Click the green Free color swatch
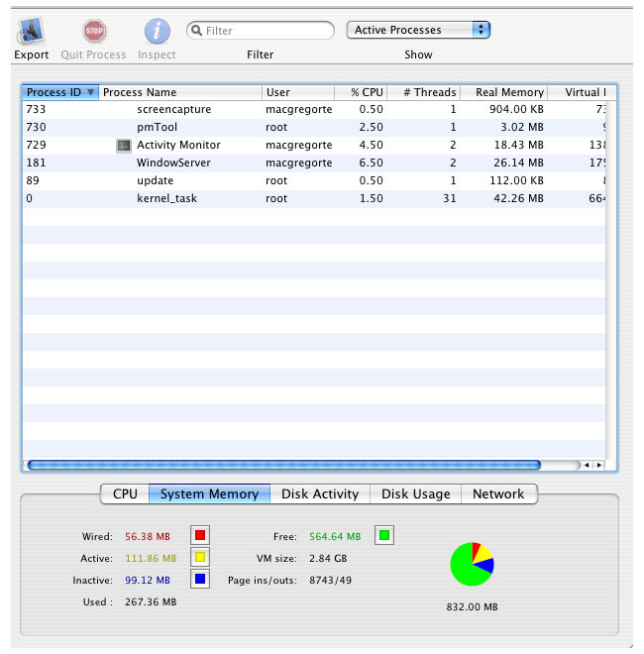Image resolution: width=644 pixels, height=654 pixels. [384, 536]
